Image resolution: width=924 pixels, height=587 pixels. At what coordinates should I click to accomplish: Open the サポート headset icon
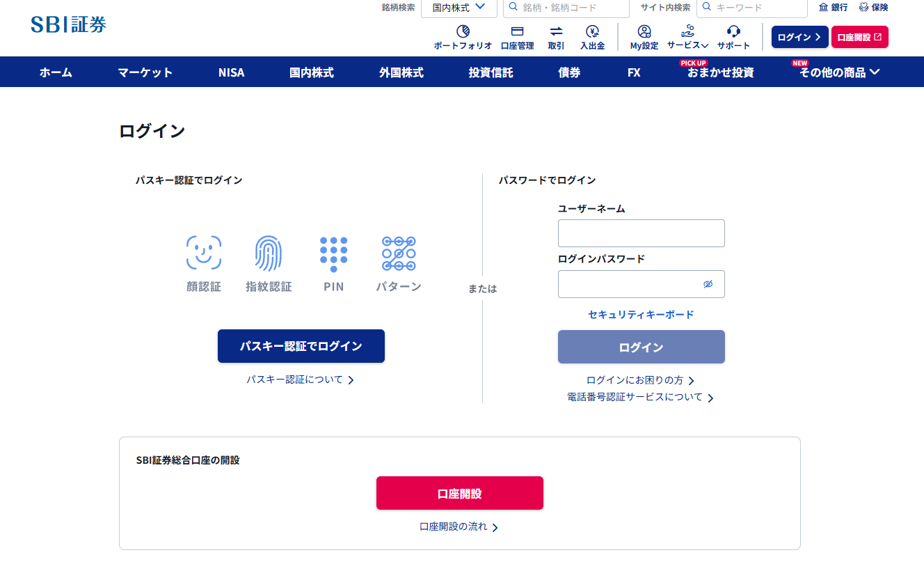[733, 31]
